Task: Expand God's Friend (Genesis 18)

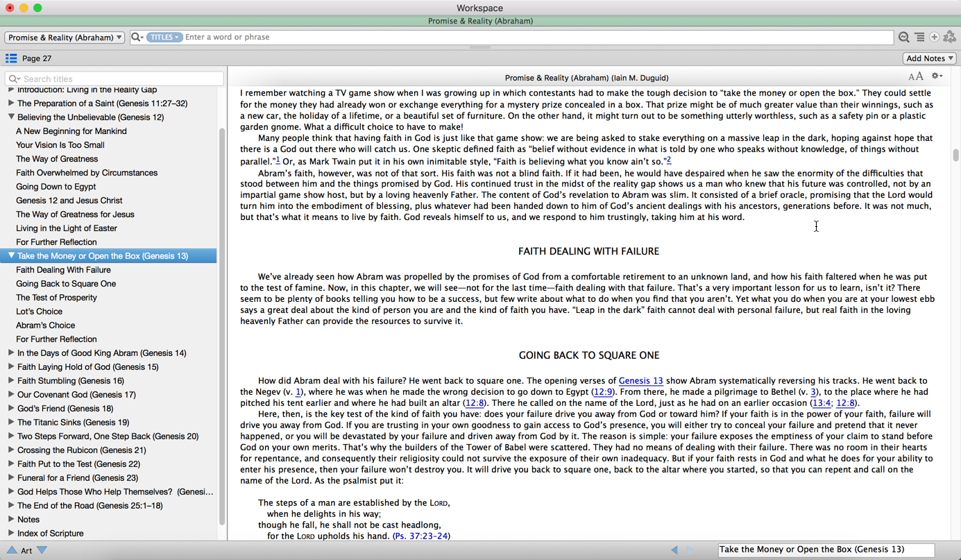Action: [11, 408]
